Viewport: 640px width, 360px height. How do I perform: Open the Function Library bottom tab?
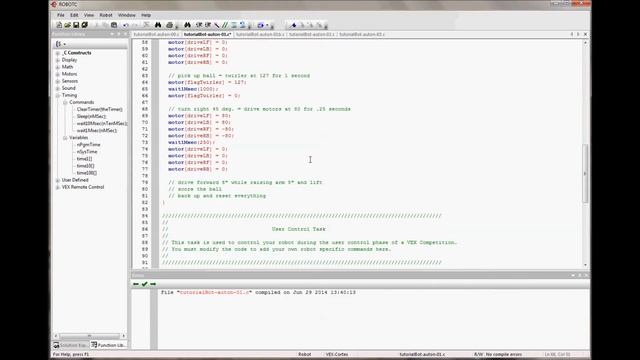tap(108, 345)
